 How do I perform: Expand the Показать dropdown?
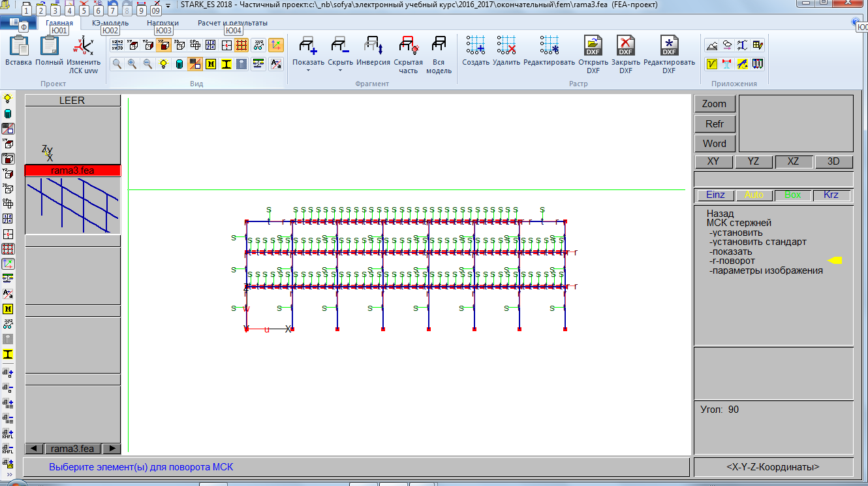coord(308,71)
